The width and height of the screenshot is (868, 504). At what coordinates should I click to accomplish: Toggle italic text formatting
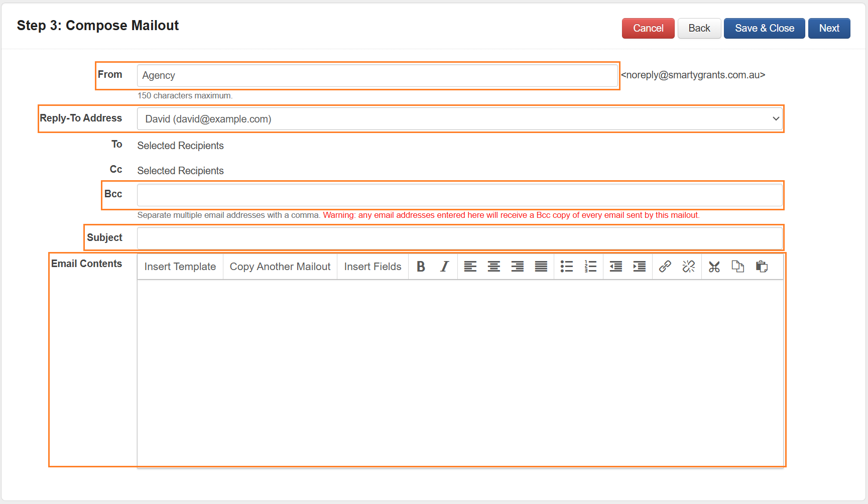444,267
